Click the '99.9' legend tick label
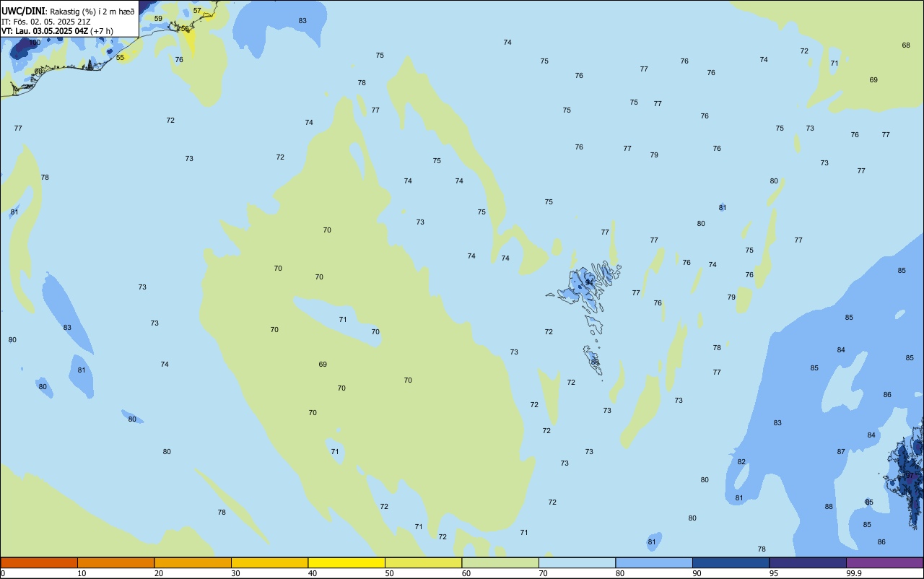The height and width of the screenshot is (579, 924). (x=854, y=573)
